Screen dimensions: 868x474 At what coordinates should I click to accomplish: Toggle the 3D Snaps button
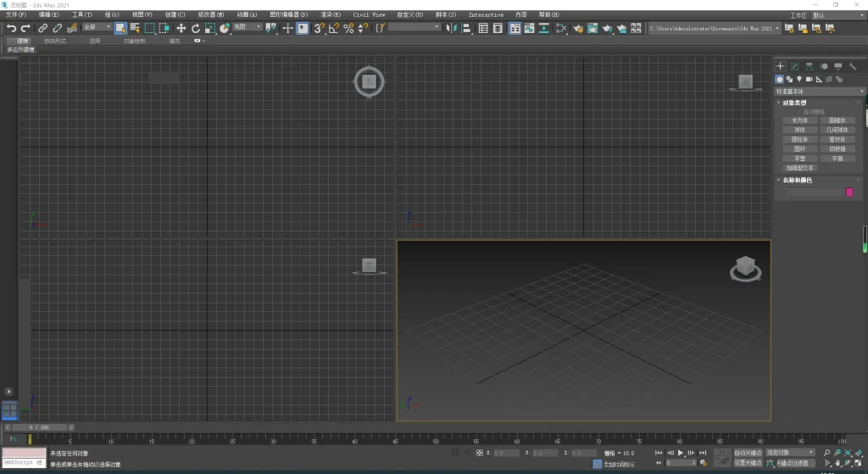click(x=319, y=28)
